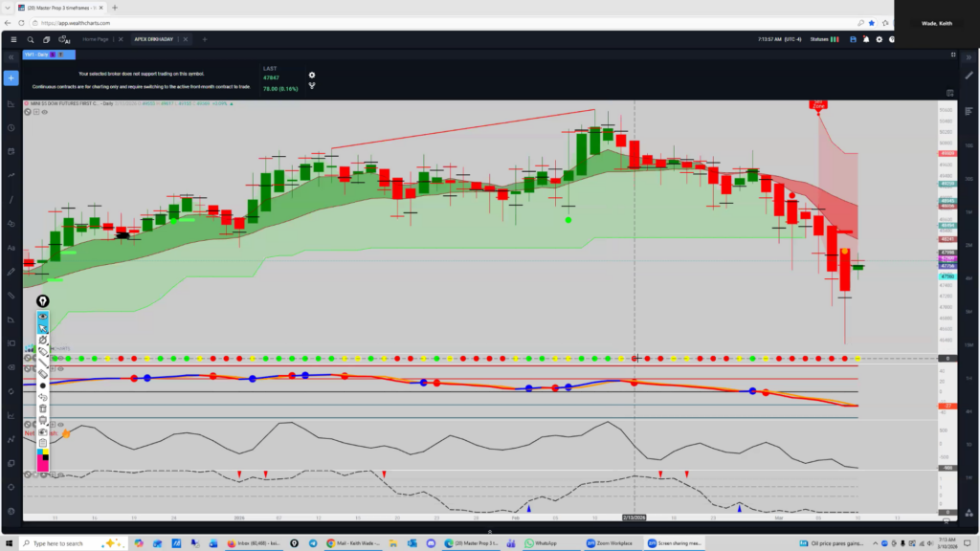Open the hamburger main menu
This screenshot has height=551, width=980.
coord(12,39)
